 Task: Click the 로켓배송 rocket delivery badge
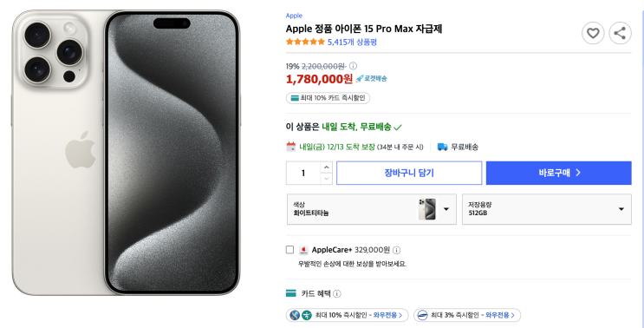coord(372,78)
